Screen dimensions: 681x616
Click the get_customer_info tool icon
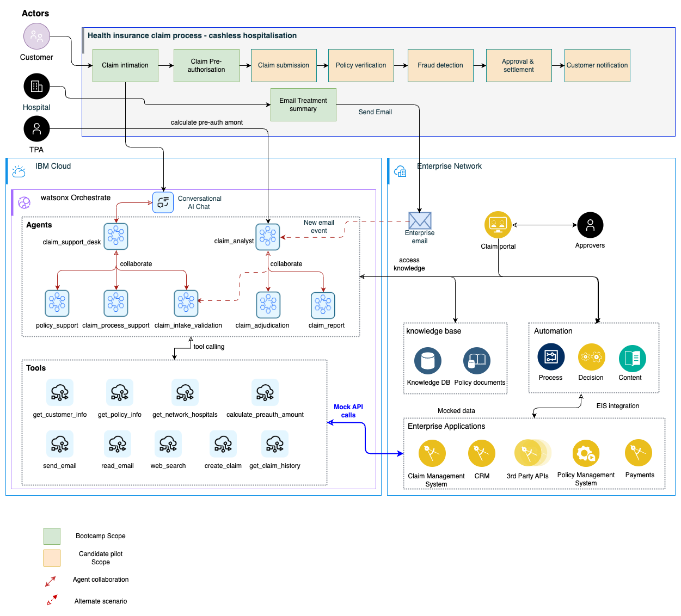tap(60, 392)
